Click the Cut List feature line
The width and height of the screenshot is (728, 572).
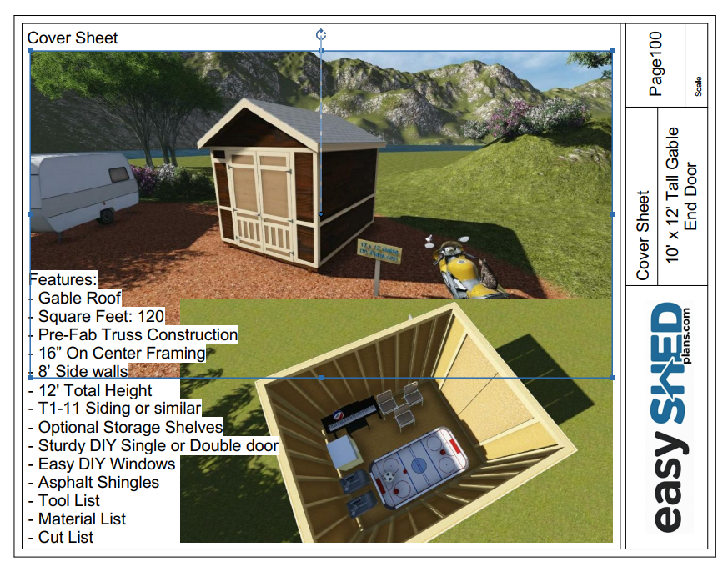coord(66,538)
